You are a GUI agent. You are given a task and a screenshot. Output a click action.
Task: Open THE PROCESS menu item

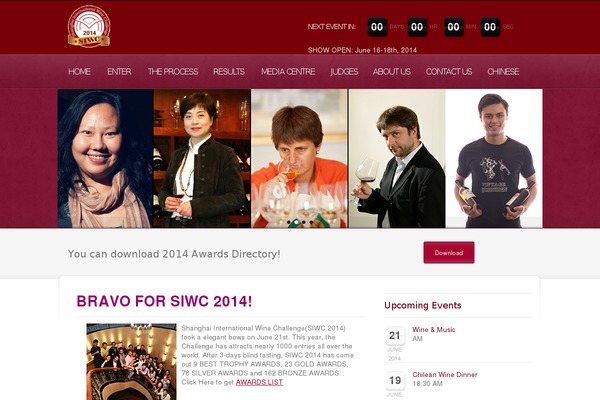coord(173,72)
